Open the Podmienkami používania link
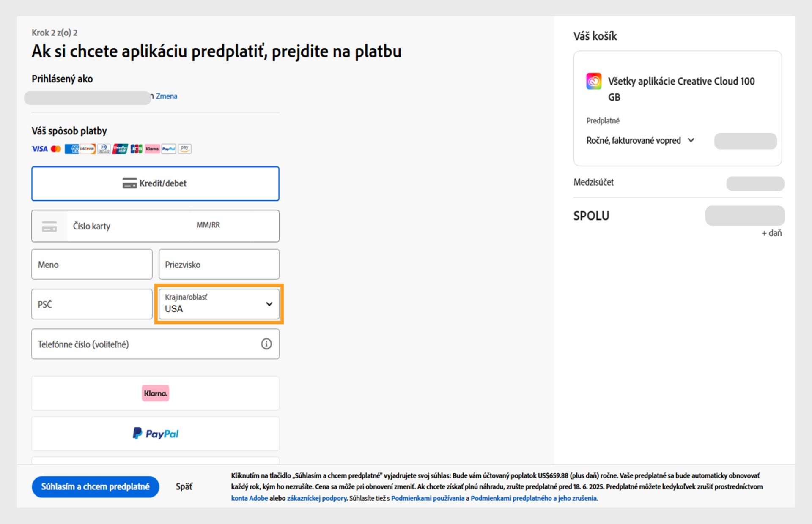Image resolution: width=812 pixels, height=524 pixels. (428, 498)
